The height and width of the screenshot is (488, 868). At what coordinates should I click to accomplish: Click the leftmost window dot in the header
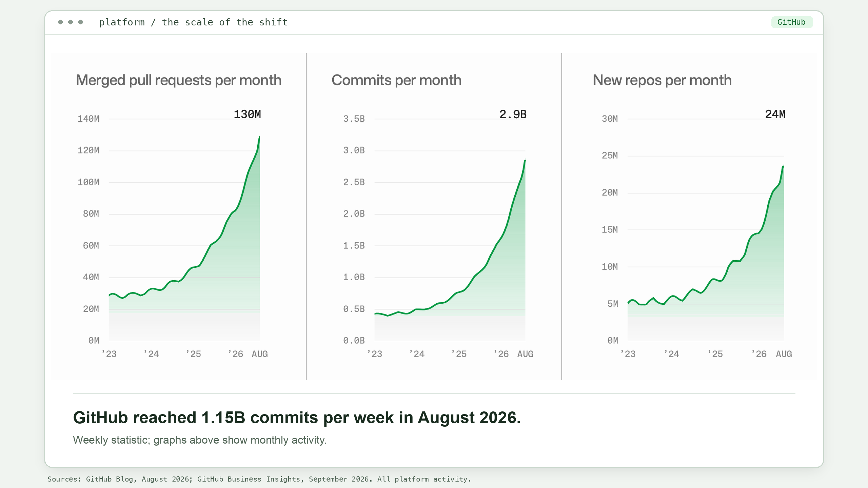[x=60, y=22]
